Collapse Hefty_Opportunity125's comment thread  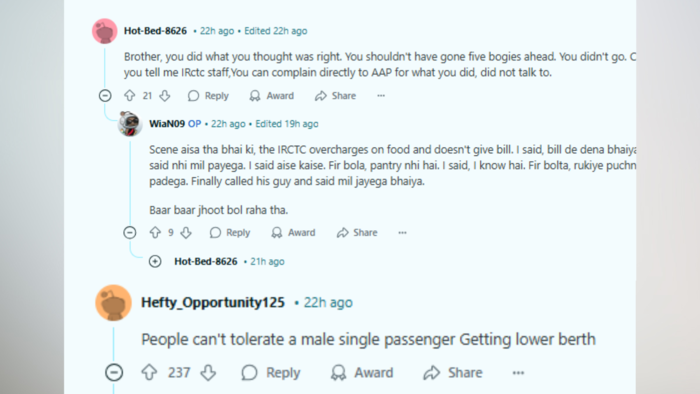coord(114,373)
